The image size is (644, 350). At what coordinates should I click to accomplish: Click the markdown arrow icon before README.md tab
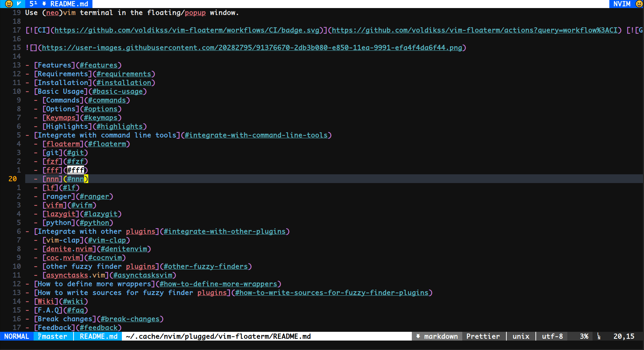pyautogui.click(x=44, y=4)
